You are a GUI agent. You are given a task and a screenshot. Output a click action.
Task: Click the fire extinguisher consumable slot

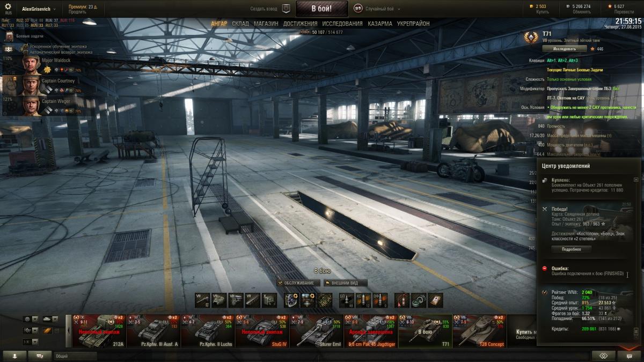(x=402, y=300)
